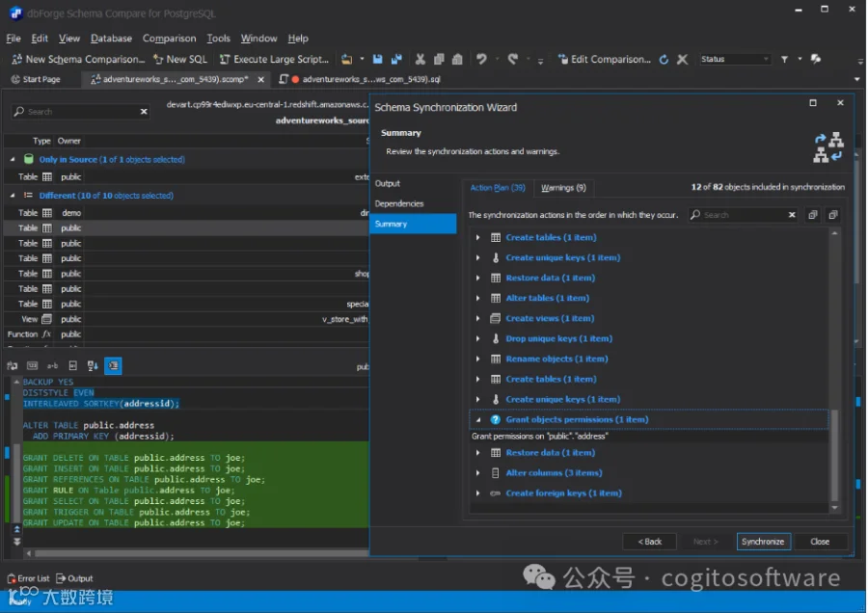The image size is (868, 613).
Task: Expand the first Create tables (1 item)
Action: pos(478,237)
